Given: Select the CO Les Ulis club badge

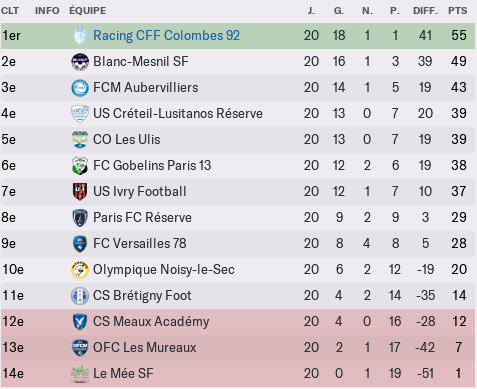Looking at the screenshot, I should 80,140.
